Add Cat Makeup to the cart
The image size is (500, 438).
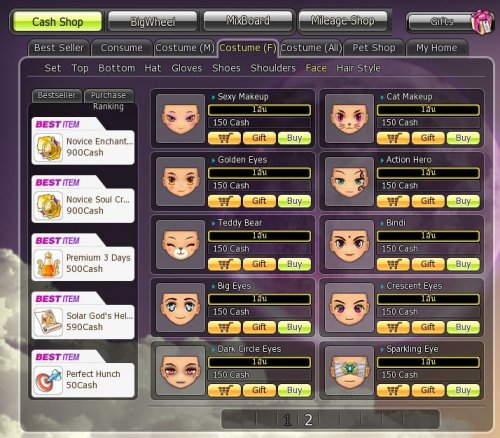393,138
